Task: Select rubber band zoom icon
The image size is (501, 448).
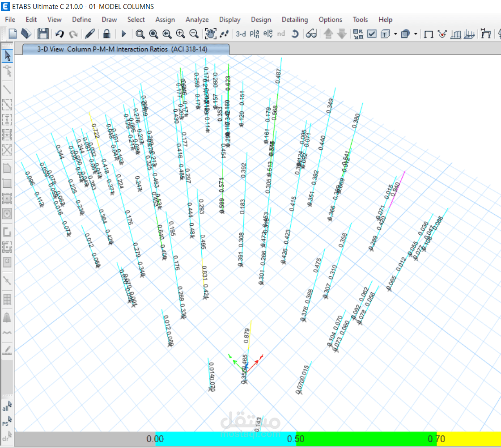Action: 140,34
